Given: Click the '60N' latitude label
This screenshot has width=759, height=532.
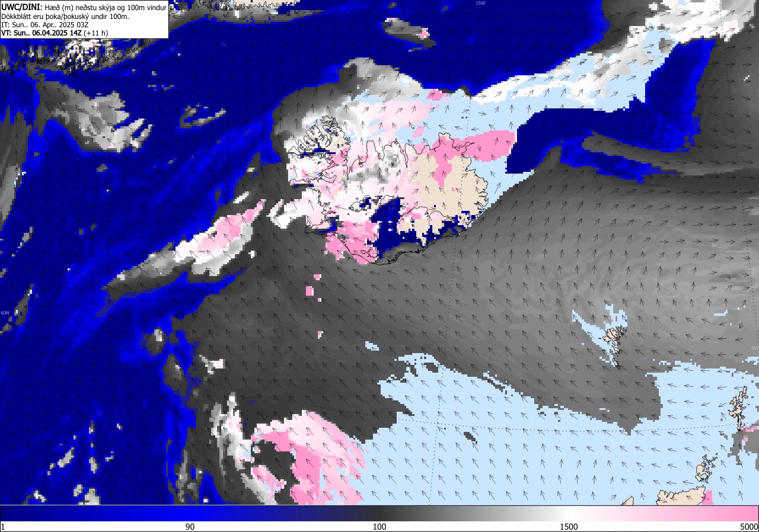Looking at the screenshot, I should [5, 313].
